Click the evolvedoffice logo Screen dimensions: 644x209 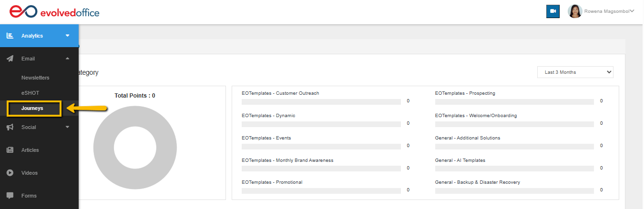tap(54, 12)
